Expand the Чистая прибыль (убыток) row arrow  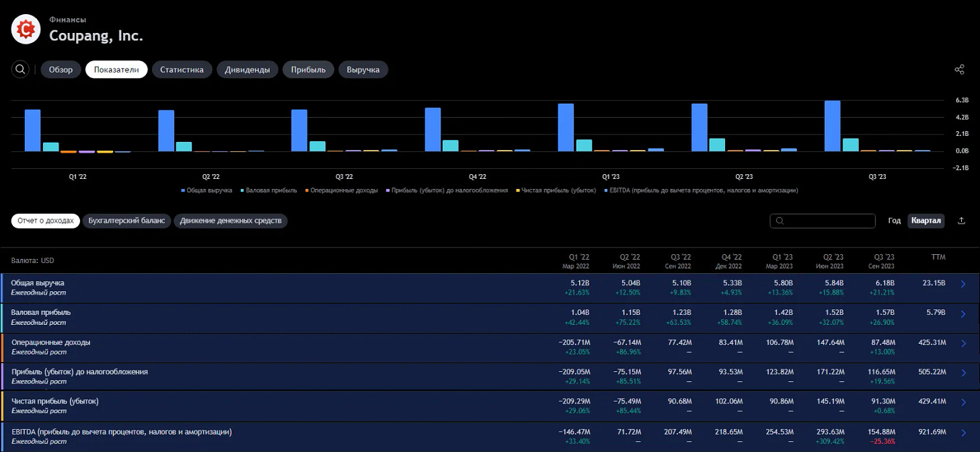click(963, 402)
